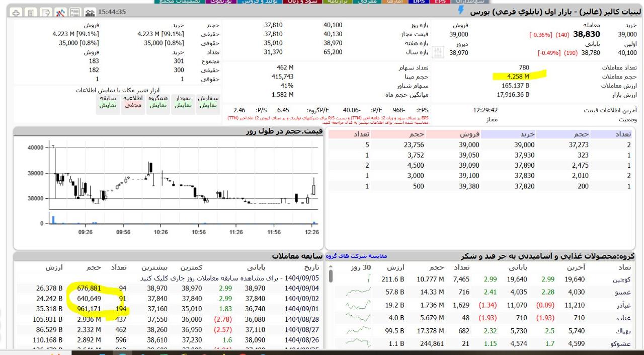This screenshot has width=644, height=355.
Task: Click the plus icon in the top toolbar
Action: (16, 13)
